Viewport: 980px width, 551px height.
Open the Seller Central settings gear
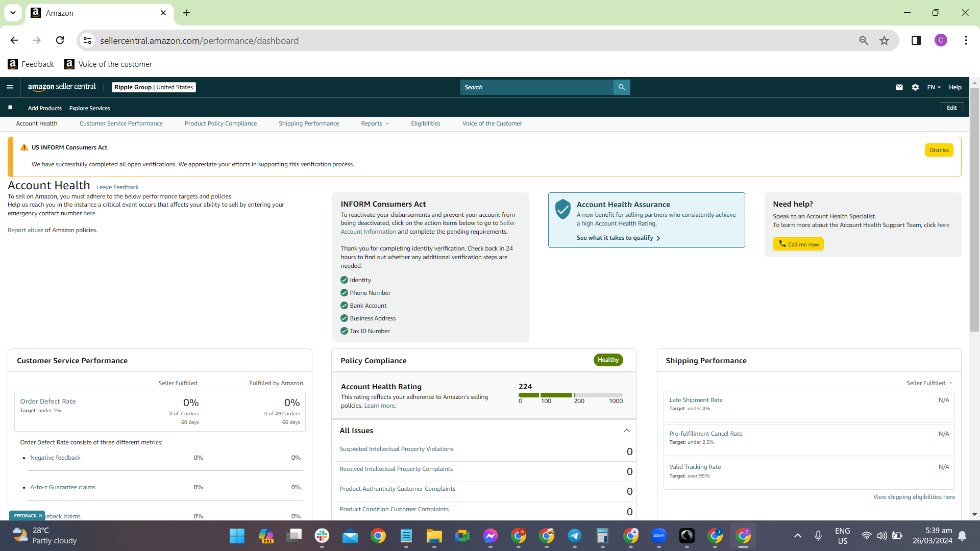click(x=916, y=87)
